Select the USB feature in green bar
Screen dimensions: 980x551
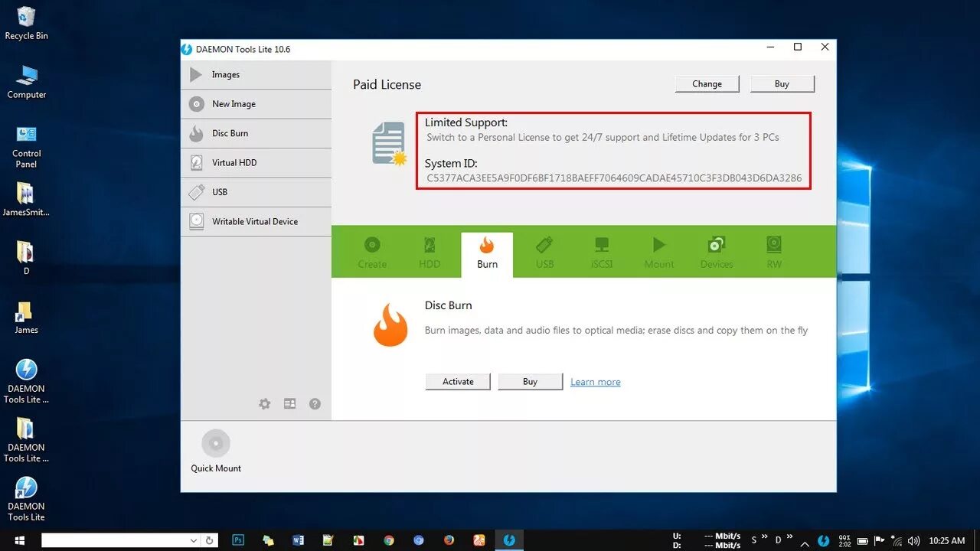point(544,253)
